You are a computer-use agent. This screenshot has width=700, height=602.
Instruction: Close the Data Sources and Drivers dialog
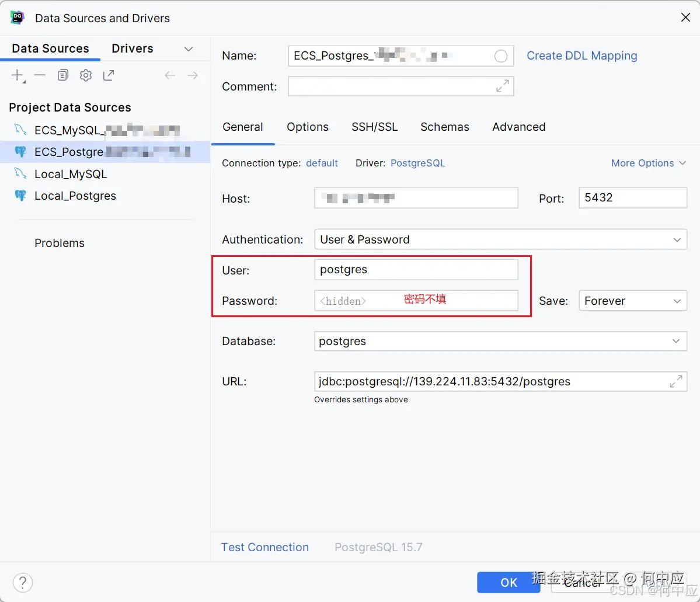coord(686,18)
